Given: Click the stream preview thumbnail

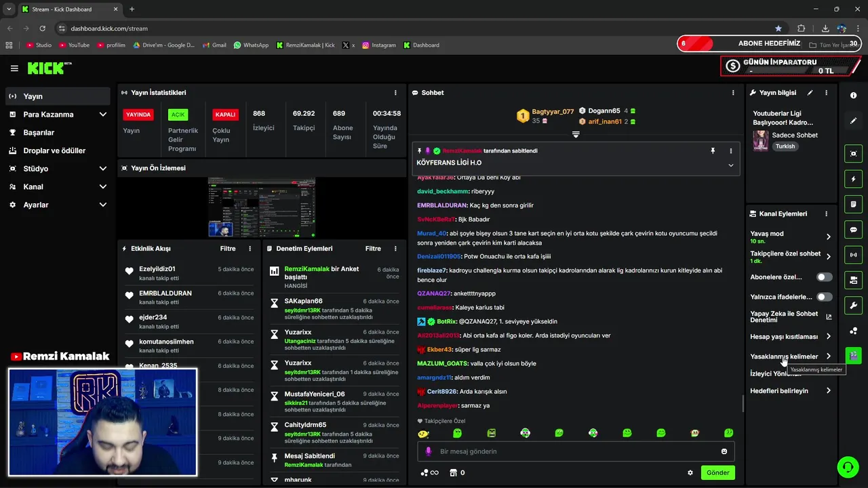Looking at the screenshot, I should [x=262, y=207].
